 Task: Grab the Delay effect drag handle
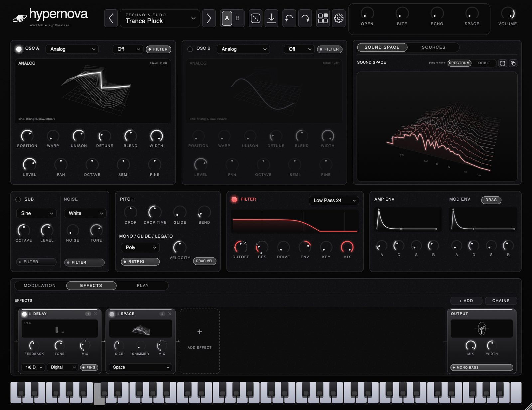pyautogui.click(x=30, y=313)
